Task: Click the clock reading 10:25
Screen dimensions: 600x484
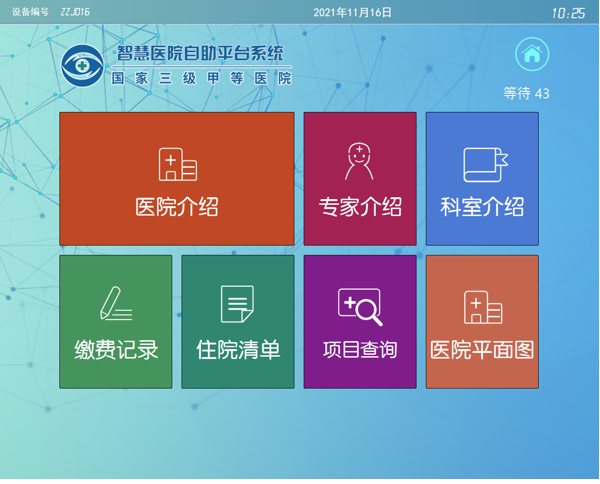Action: click(568, 13)
